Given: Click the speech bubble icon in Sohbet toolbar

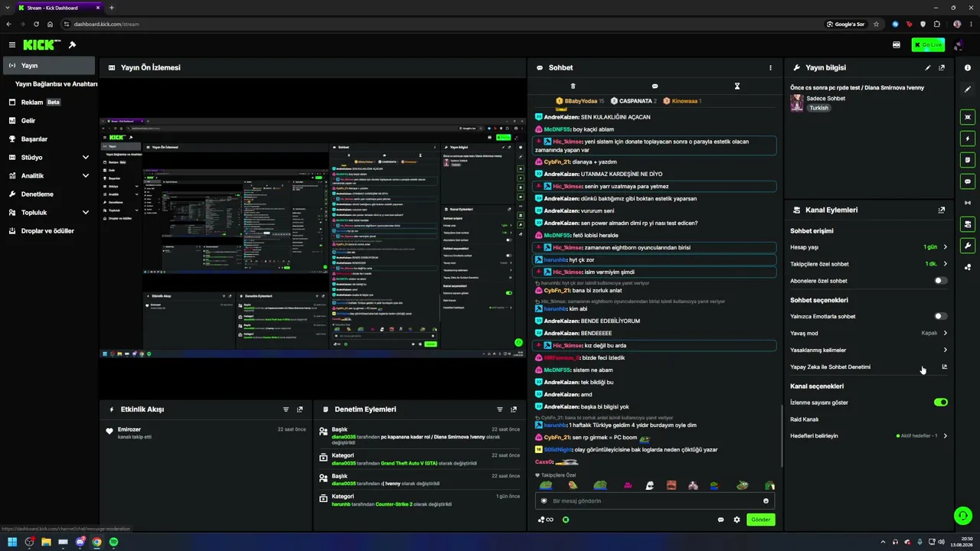Looking at the screenshot, I should click(x=655, y=86).
